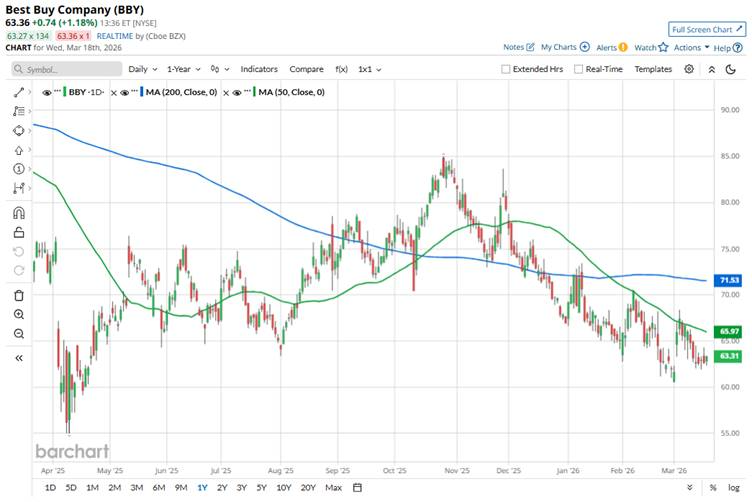Open the Actions dropdown menu
Viewport: 752px width, 502px height.
pos(691,47)
